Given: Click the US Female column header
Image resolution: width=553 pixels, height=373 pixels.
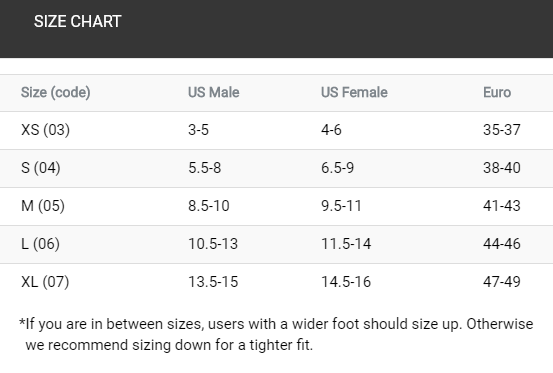Looking at the screenshot, I should (354, 92).
